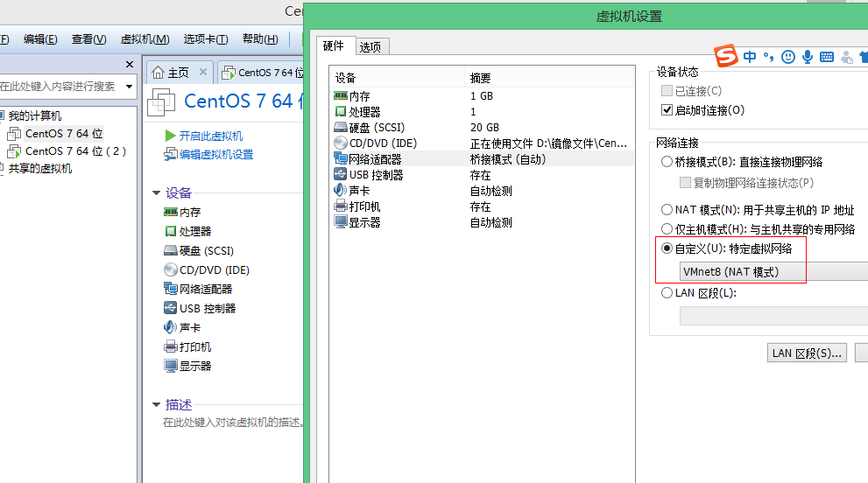Click the processor icon in the VM summary devices
The width and height of the screenshot is (868, 483).
tap(171, 231)
